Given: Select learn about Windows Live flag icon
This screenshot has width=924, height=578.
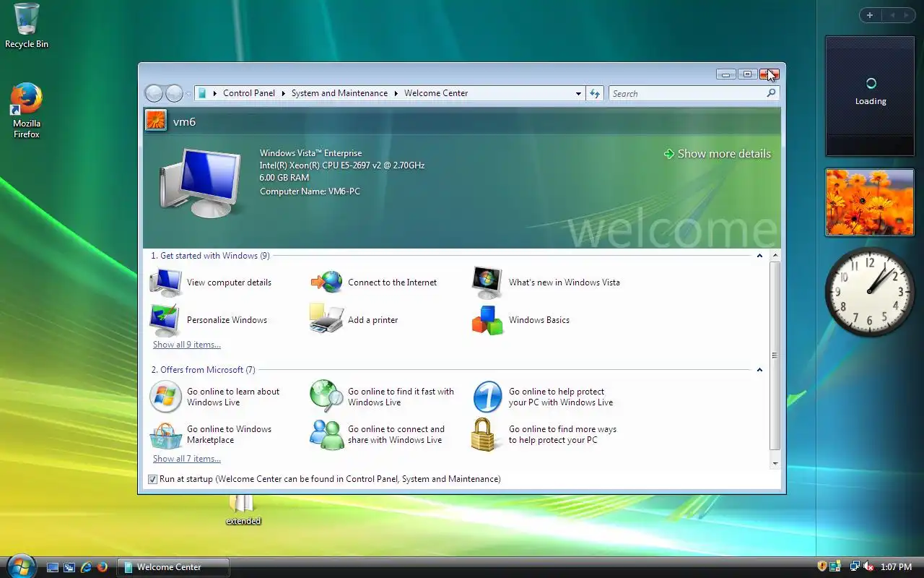Looking at the screenshot, I should pos(165,397).
